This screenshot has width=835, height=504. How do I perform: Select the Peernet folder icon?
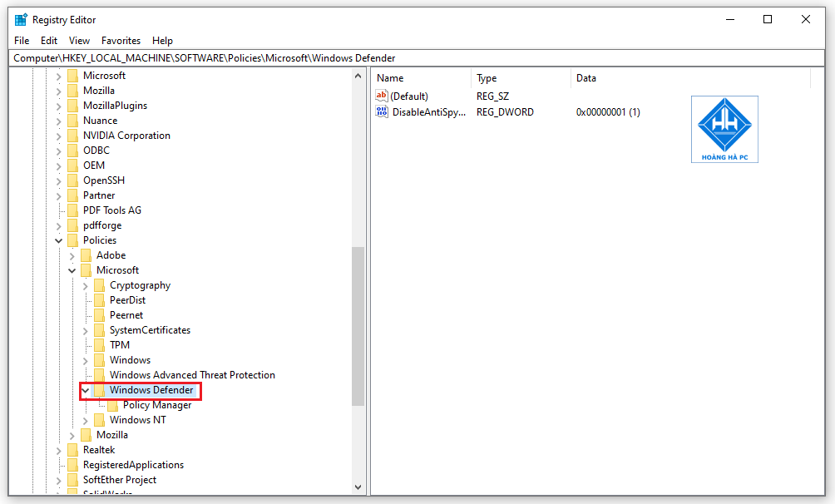(x=100, y=315)
